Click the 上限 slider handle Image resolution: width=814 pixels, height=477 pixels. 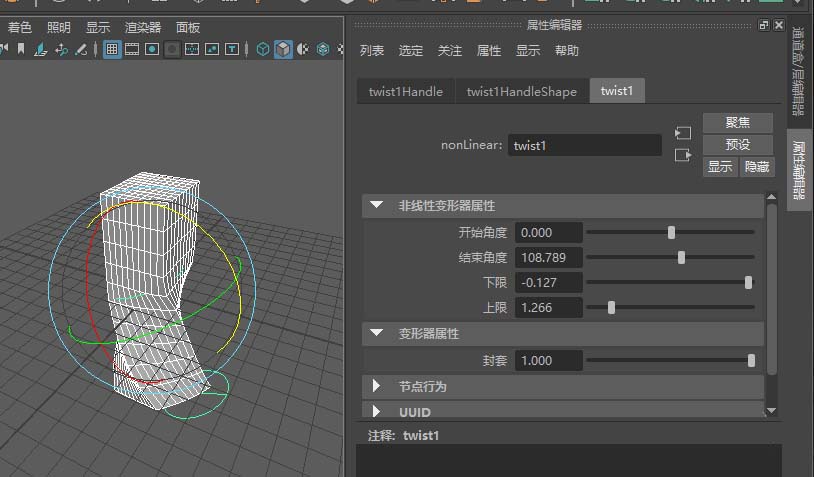pyautogui.click(x=612, y=307)
